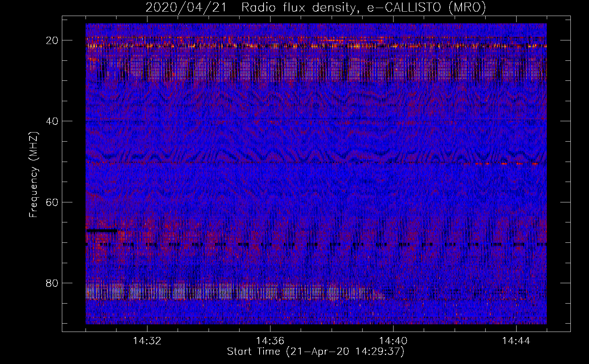This screenshot has height=364, width=589.
Task: Click the 14:44 time tick label
Action: point(516,341)
